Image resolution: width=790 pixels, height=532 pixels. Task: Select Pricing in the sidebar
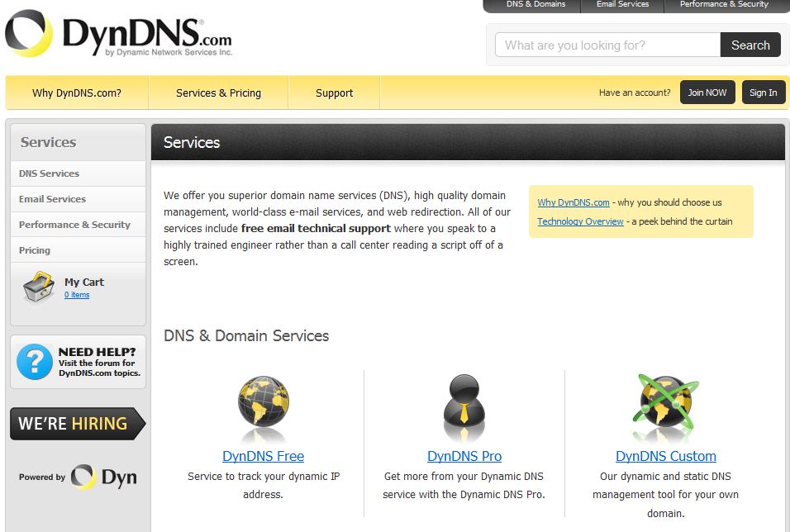(79, 250)
